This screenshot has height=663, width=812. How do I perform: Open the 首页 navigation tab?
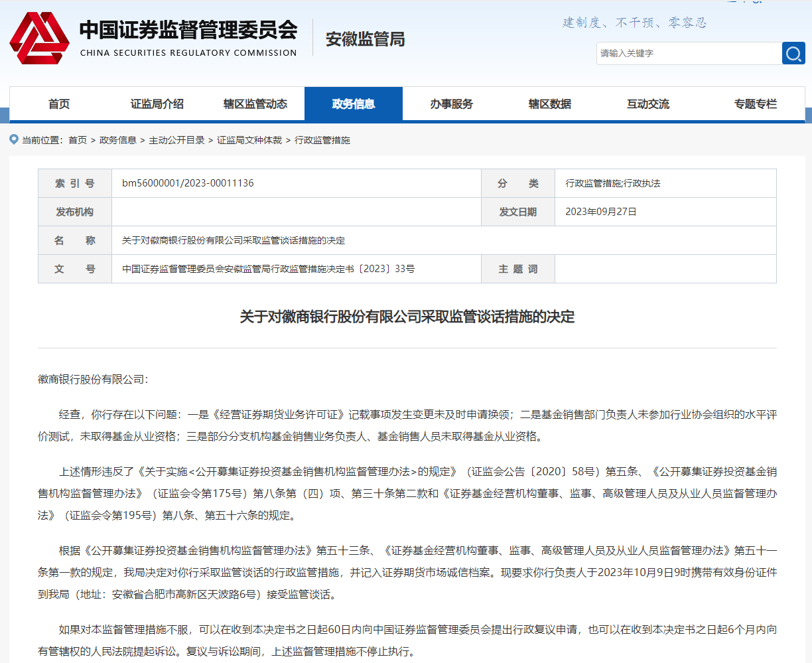point(59,104)
